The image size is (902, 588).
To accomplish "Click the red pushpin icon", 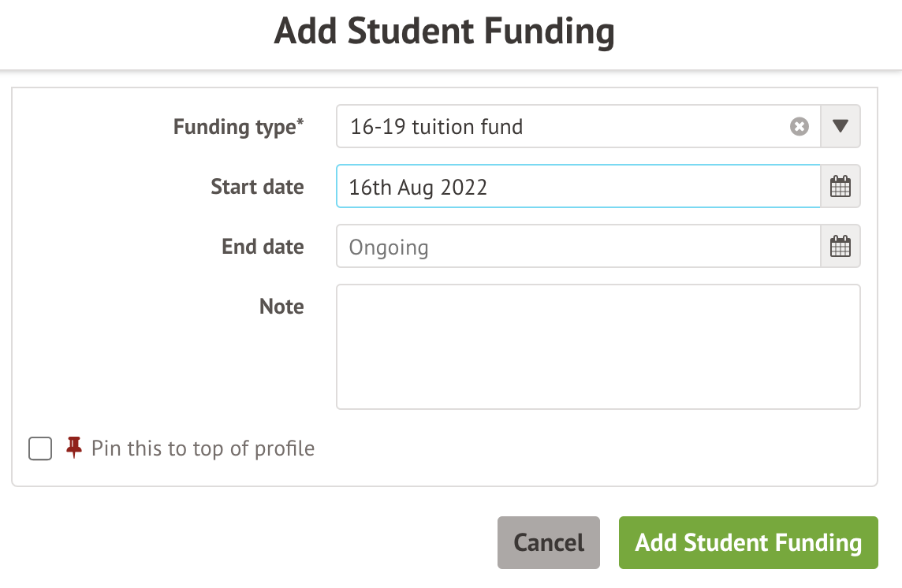I will pos(74,448).
